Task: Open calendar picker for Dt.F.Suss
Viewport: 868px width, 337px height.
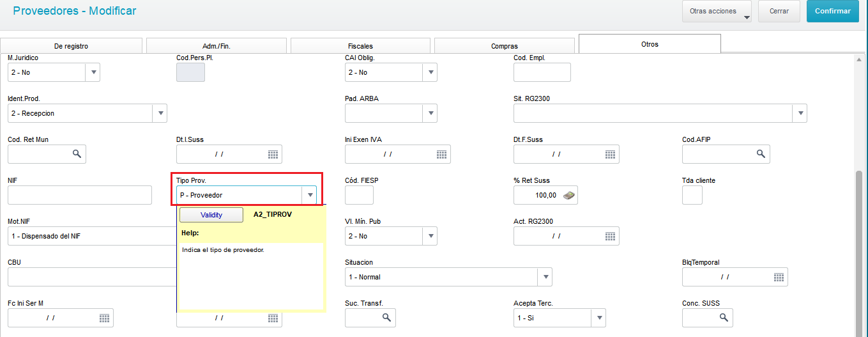Action: [610, 154]
